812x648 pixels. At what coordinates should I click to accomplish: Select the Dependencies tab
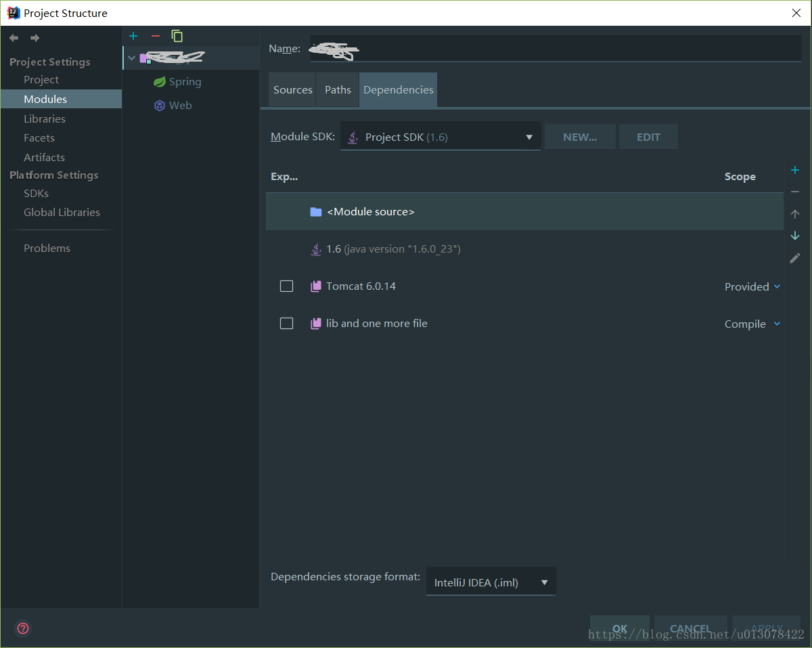(x=398, y=90)
